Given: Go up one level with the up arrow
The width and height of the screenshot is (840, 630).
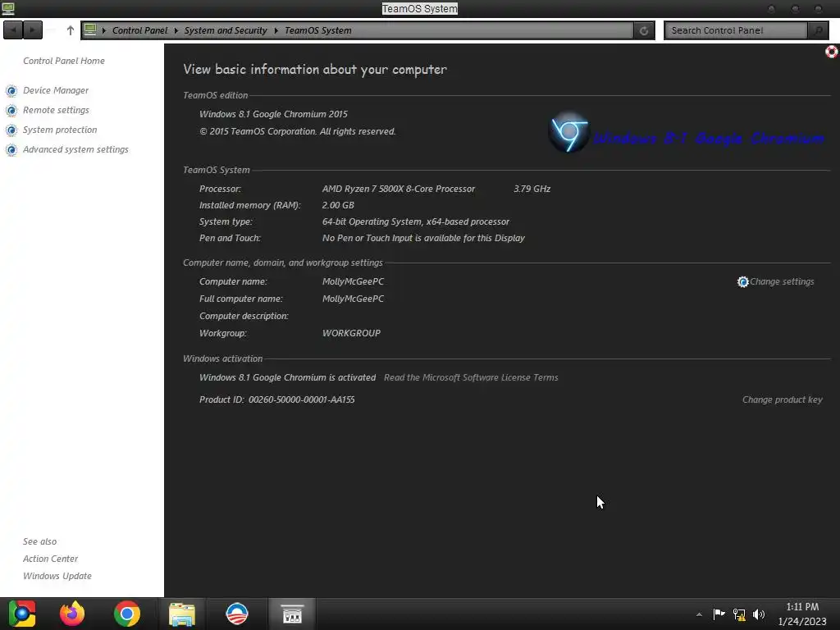Looking at the screenshot, I should coord(71,30).
